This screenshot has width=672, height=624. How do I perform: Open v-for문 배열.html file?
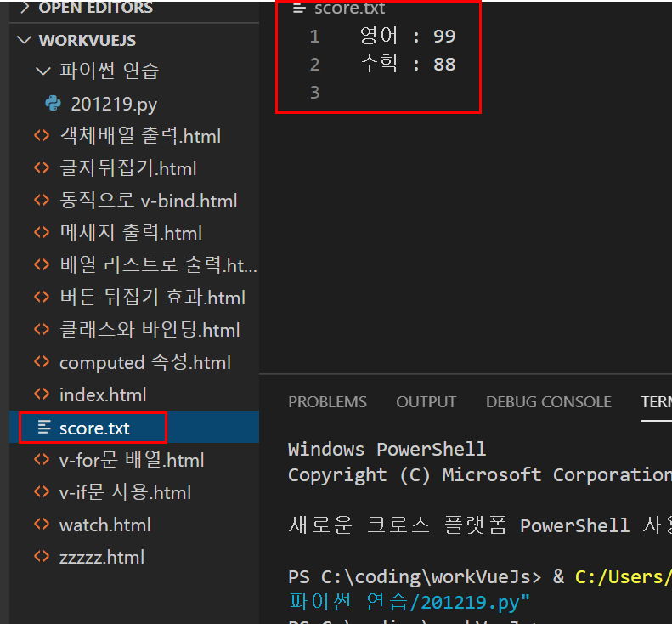tap(132, 460)
